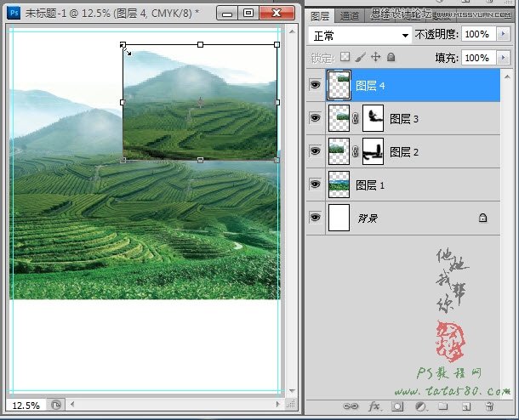Hide 图层 4 using its eye icon

coord(315,85)
